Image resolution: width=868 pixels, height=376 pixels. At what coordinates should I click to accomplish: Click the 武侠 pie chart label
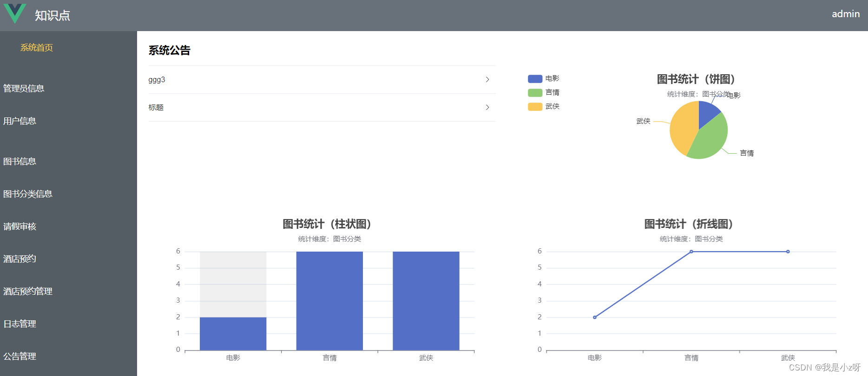[643, 121]
